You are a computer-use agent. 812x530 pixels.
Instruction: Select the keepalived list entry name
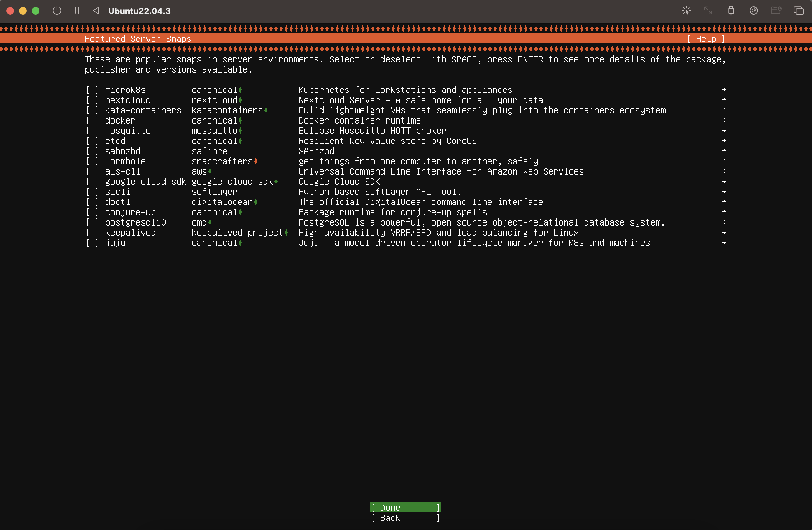pos(130,233)
